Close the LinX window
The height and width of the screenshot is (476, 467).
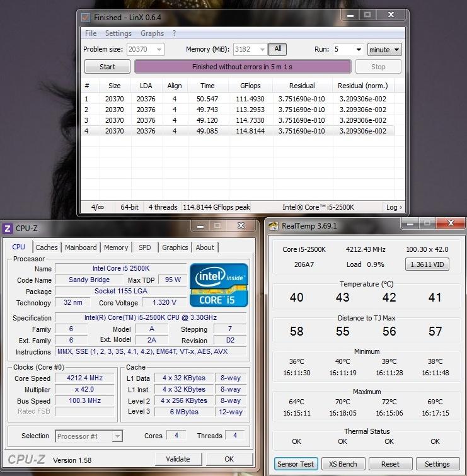(x=391, y=15)
